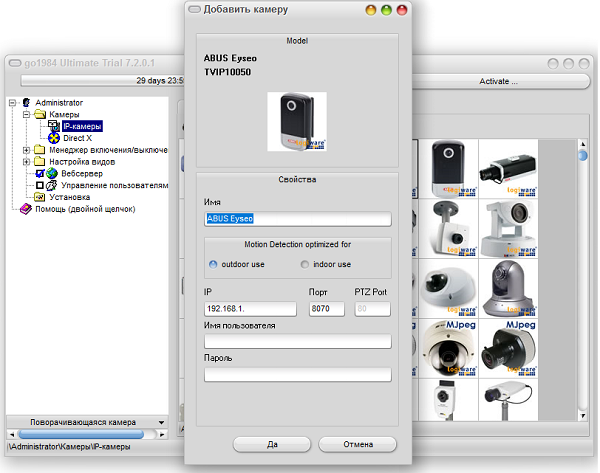This screenshot has height=473, width=600.
Task: Select the white ceiling-mount cube camera thumbnail
Action: [x=448, y=228]
